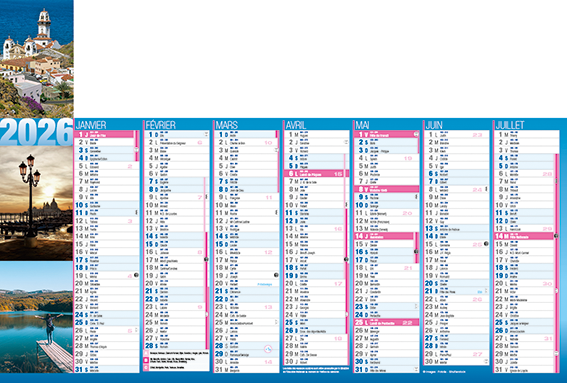Click the FÉVRIER month header
Viewport: 567px width, 383px height.
(161, 125)
